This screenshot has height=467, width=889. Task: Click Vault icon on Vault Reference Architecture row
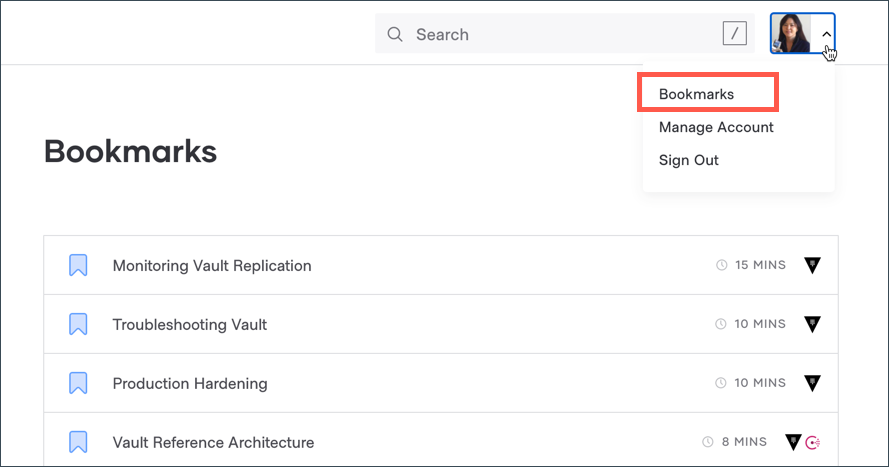[794, 442]
